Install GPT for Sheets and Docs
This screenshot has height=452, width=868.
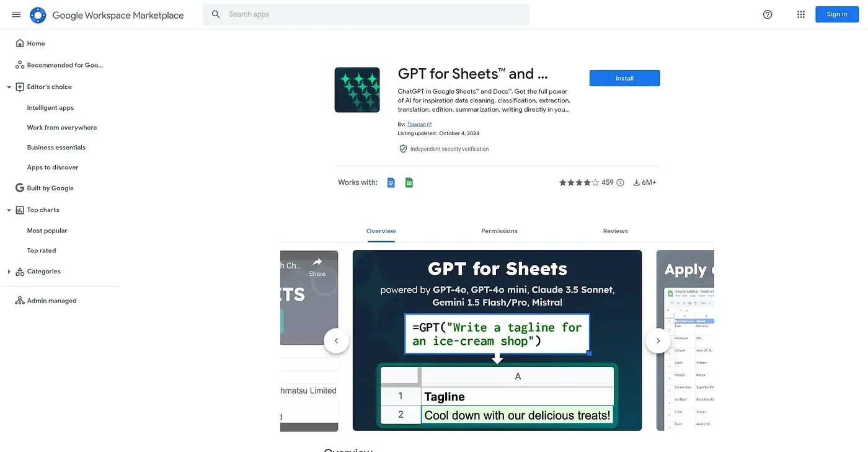point(624,78)
